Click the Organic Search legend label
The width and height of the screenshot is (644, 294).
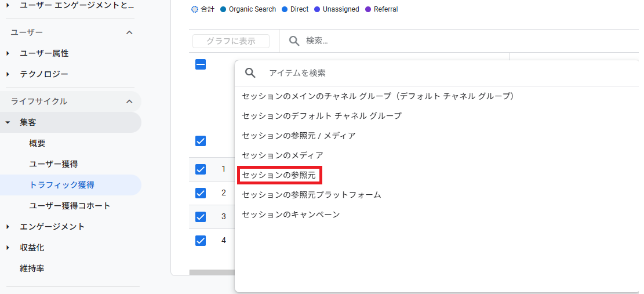click(x=252, y=9)
